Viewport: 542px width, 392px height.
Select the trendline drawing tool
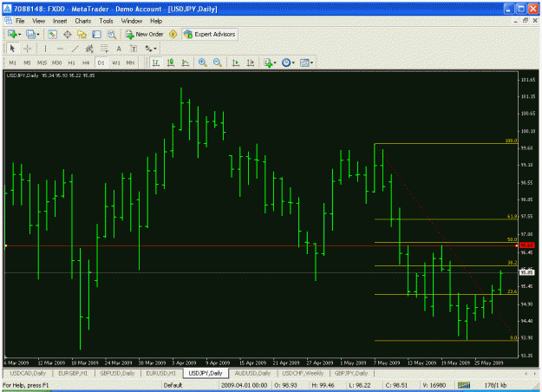point(75,49)
